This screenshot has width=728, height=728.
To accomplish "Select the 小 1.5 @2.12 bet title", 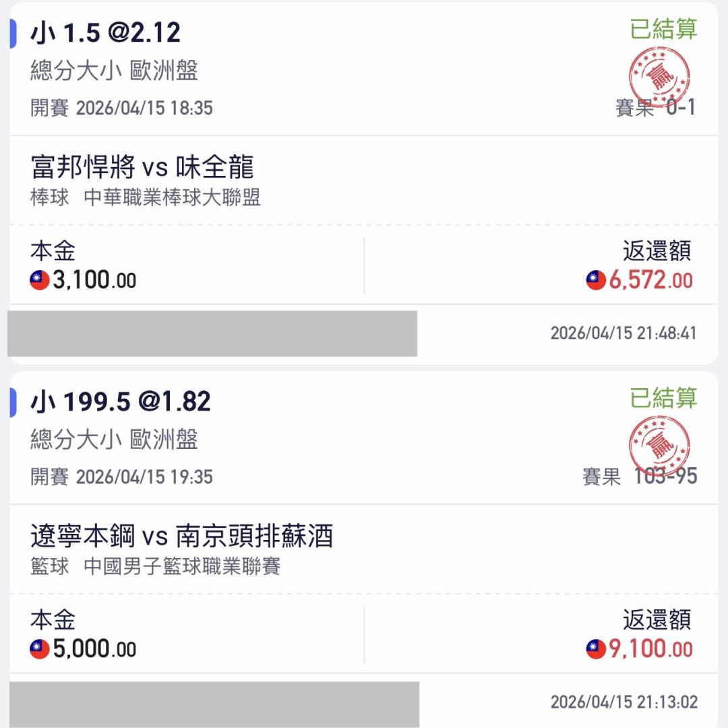I will click(x=106, y=34).
